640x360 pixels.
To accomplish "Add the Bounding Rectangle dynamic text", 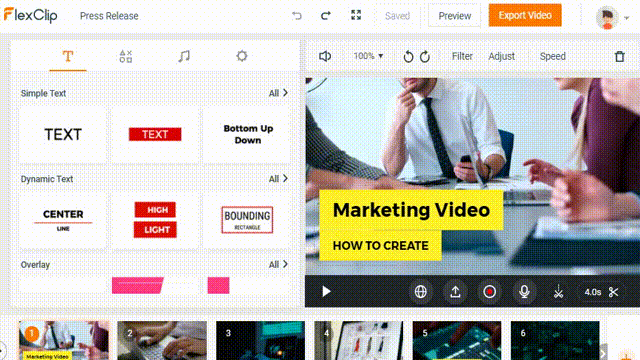I will 247,220.
